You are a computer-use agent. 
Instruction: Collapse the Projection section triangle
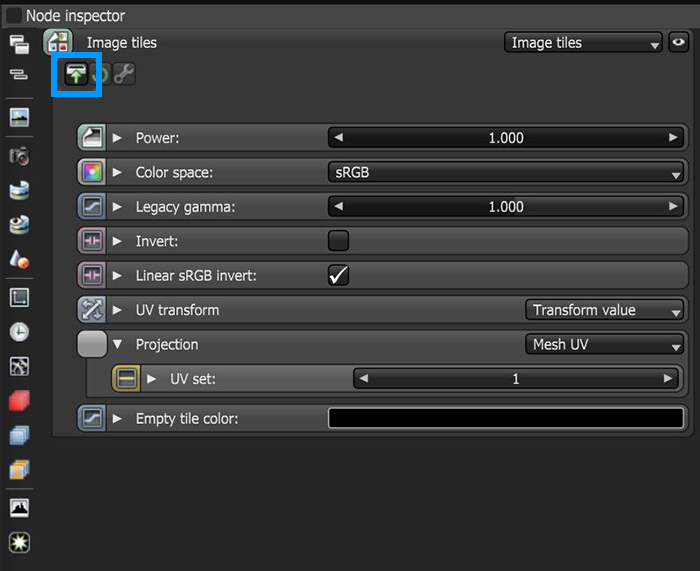117,344
